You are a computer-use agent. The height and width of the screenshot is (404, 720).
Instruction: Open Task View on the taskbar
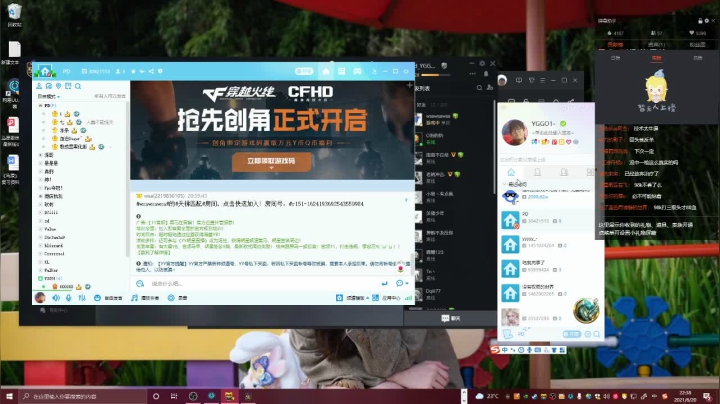pyautogui.click(x=174, y=396)
